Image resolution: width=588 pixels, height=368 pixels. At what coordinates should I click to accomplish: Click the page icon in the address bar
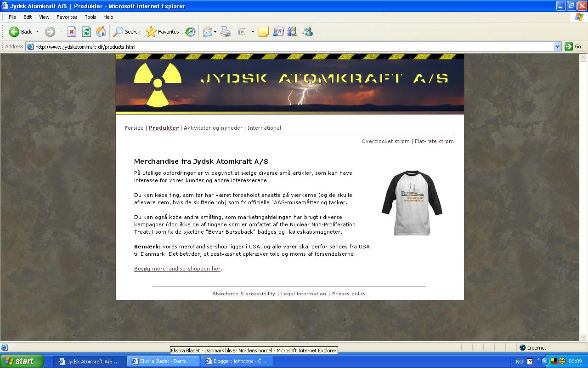(x=30, y=46)
